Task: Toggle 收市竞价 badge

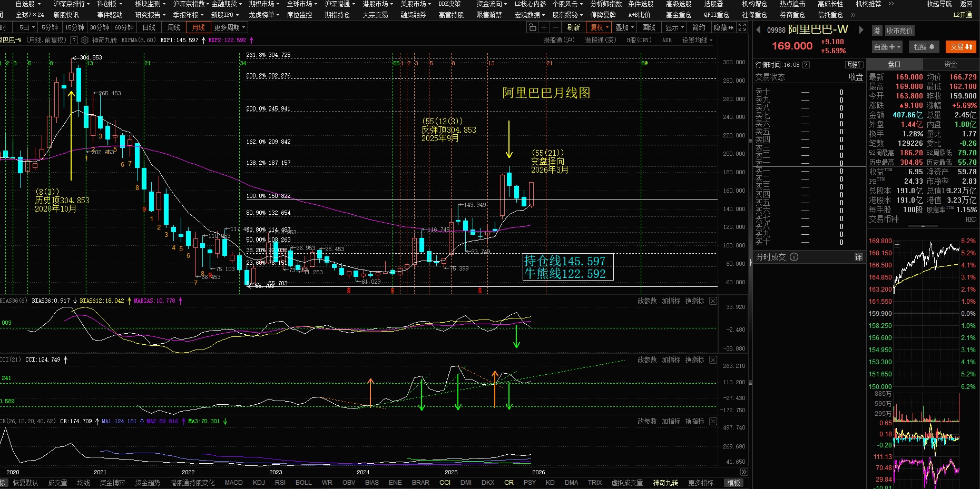Action: tap(900, 31)
